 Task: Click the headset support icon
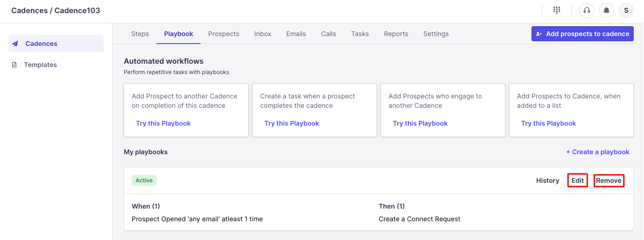586,10
